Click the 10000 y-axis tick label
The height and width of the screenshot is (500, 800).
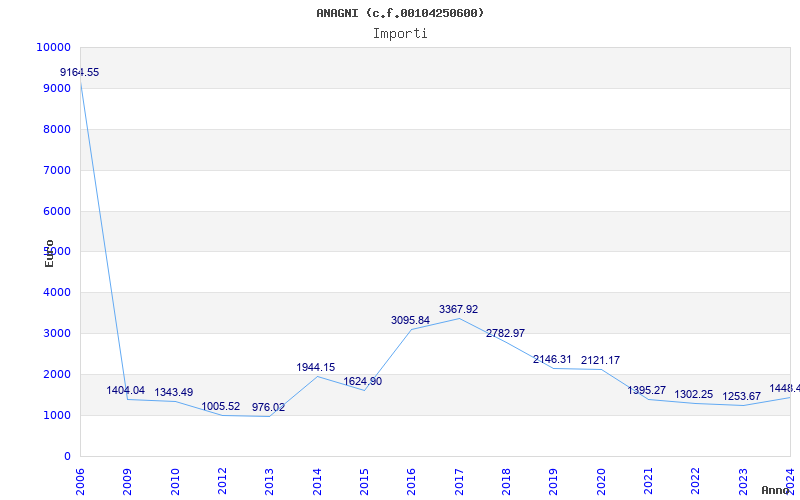click(x=53, y=47)
